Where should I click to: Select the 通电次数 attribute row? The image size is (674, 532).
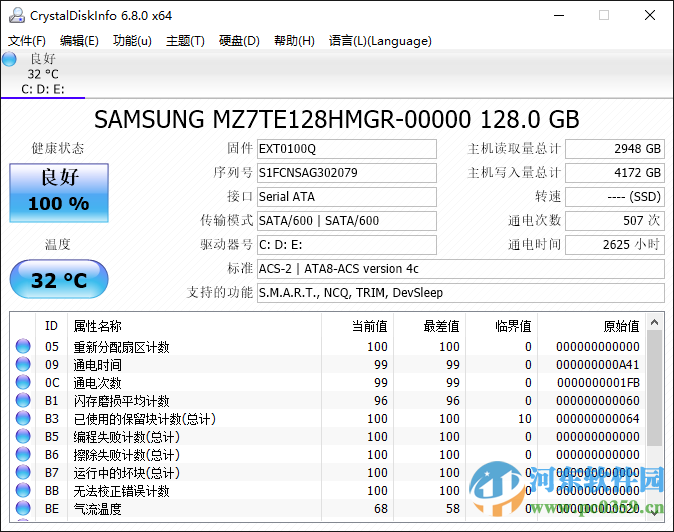click(x=328, y=382)
